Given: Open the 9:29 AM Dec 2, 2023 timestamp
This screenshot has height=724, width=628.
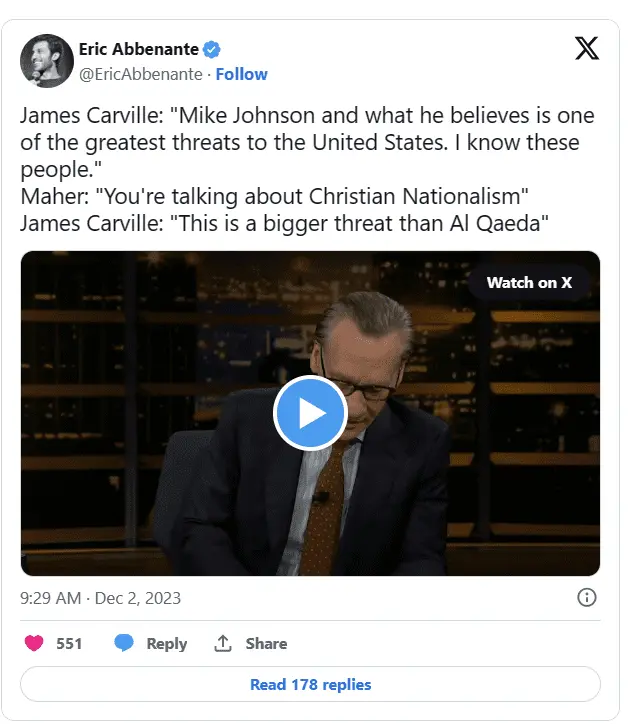Looking at the screenshot, I should [100, 598].
